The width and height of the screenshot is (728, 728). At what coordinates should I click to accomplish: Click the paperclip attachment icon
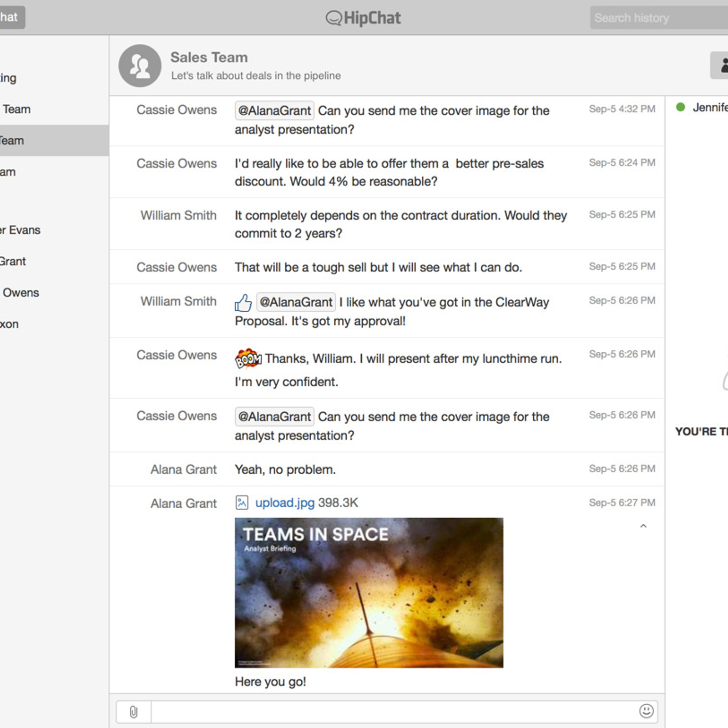(x=133, y=712)
